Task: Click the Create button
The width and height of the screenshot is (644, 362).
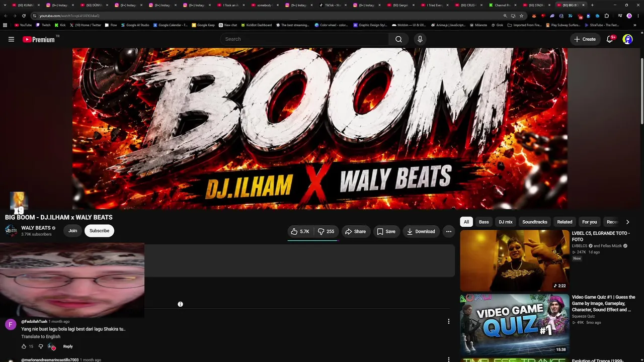Action: [x=585, y=39]
